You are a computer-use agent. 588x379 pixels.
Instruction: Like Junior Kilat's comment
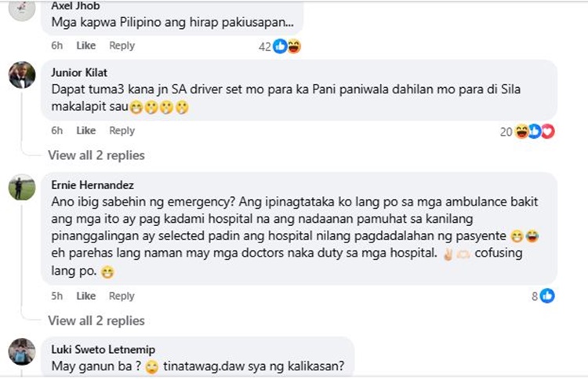tap(86, 130)
